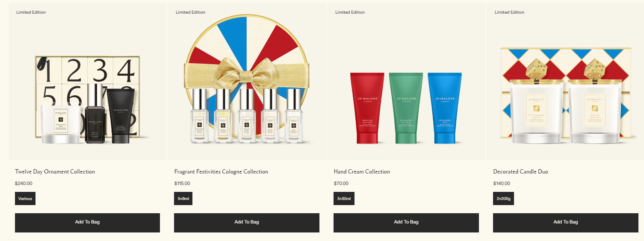View the advent calendar ornament product image
644x241 pixels.
click(x=87, y=81)
